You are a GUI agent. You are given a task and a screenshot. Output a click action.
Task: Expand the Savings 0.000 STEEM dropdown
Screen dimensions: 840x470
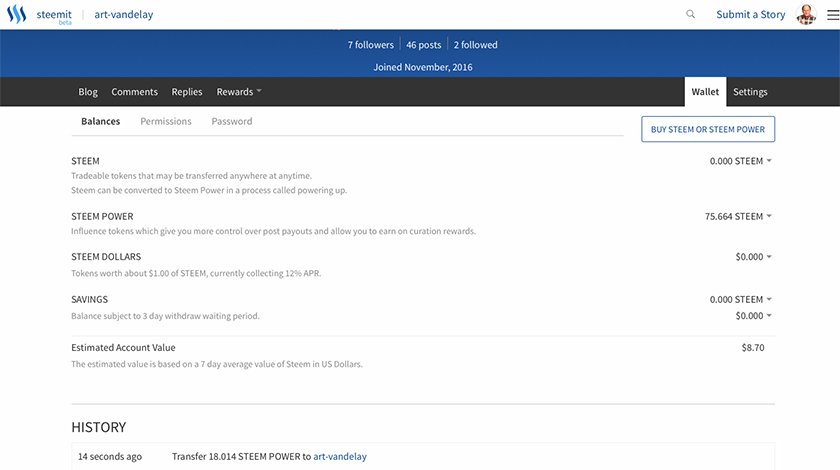click(740, 300)
